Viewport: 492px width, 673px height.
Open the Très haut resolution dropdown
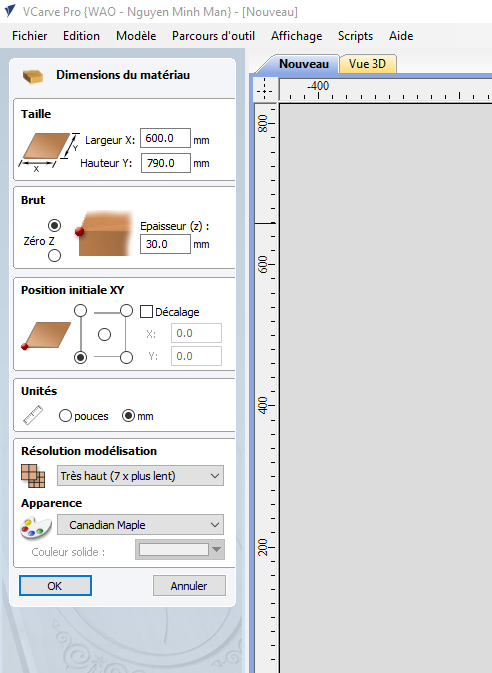click(140, 476)
